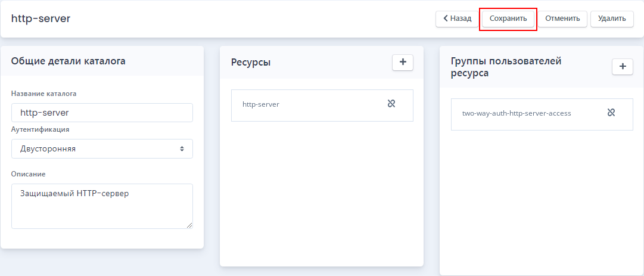This screenshot has width=644, height=276.
Task: Unlink the two-way-auth-http-server-access group
Action: [611, 113]
